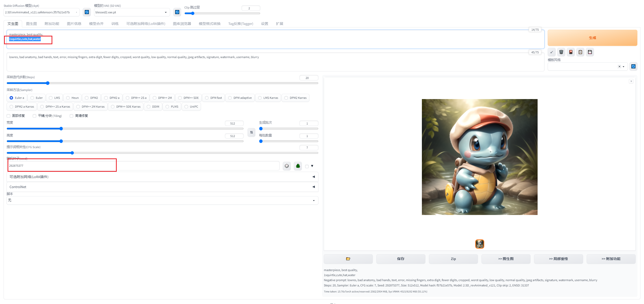
Task: Click the Steps number field showing 20
Action: [309, 78]
